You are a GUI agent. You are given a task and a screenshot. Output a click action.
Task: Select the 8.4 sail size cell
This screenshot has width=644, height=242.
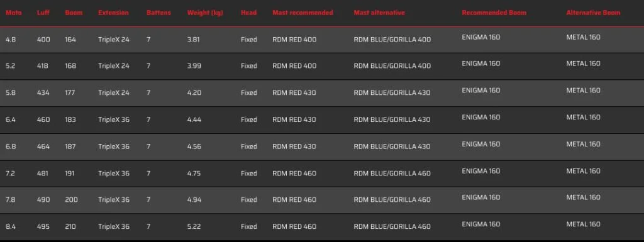(x=11, y=226)
